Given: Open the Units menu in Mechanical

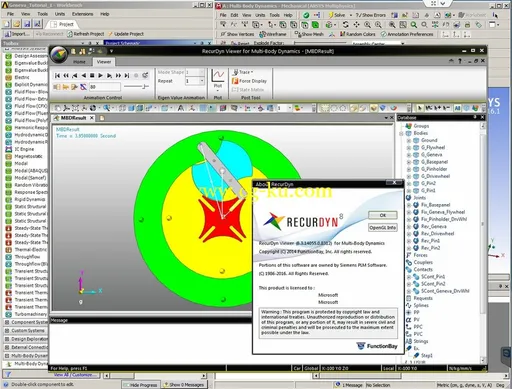Looking at the screenshot, I should (x=260, y=15).
